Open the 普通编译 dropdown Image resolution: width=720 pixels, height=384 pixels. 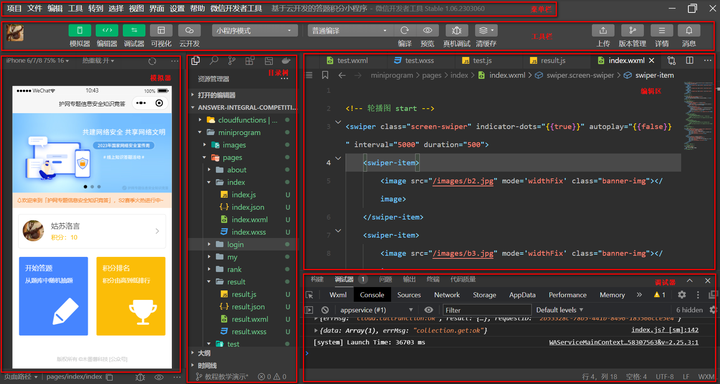(351, 31)
